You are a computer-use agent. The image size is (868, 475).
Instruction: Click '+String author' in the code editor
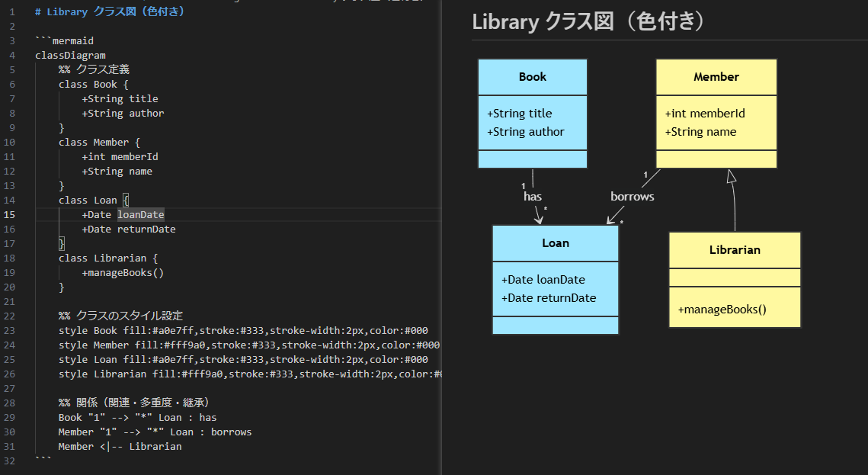point(123,113)
